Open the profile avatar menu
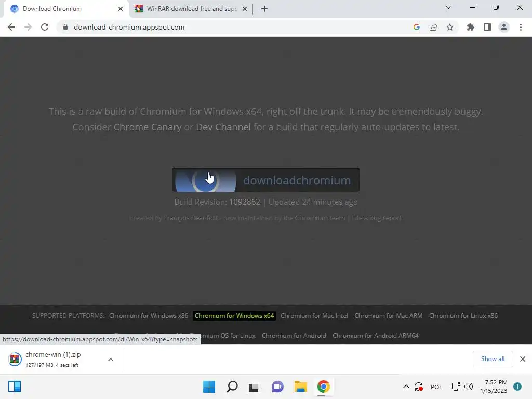This screenshot has width=532, height=399. coord(504,27)
